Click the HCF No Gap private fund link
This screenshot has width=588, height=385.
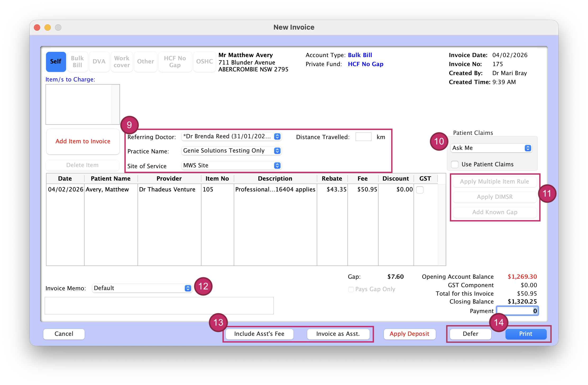(366, 64)
